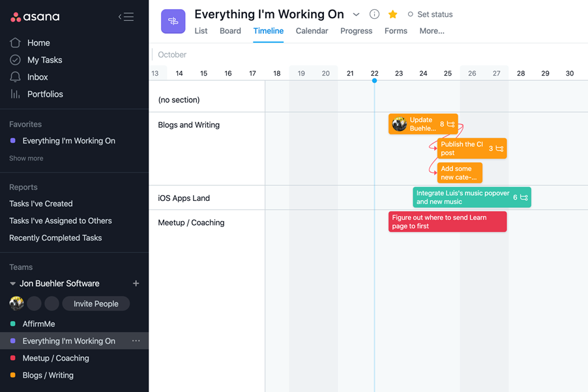
Task: Open the Add some new cate-... task
Action: tap(460, 173)
